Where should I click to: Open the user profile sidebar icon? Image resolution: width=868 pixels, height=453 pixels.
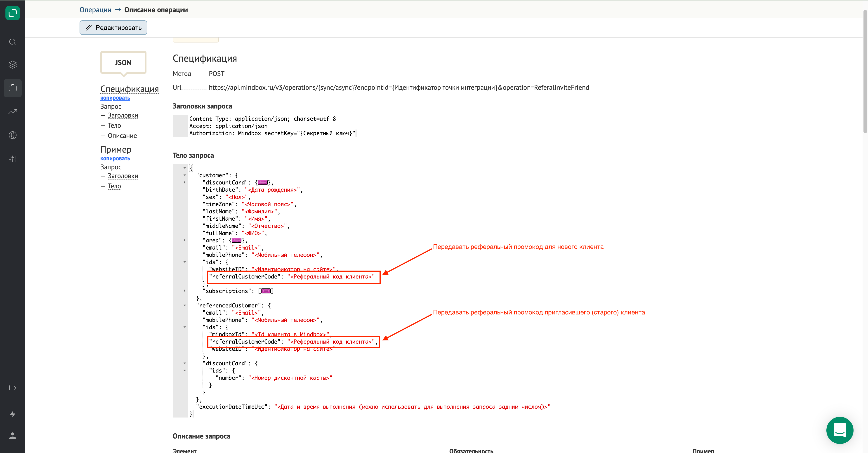12,436
